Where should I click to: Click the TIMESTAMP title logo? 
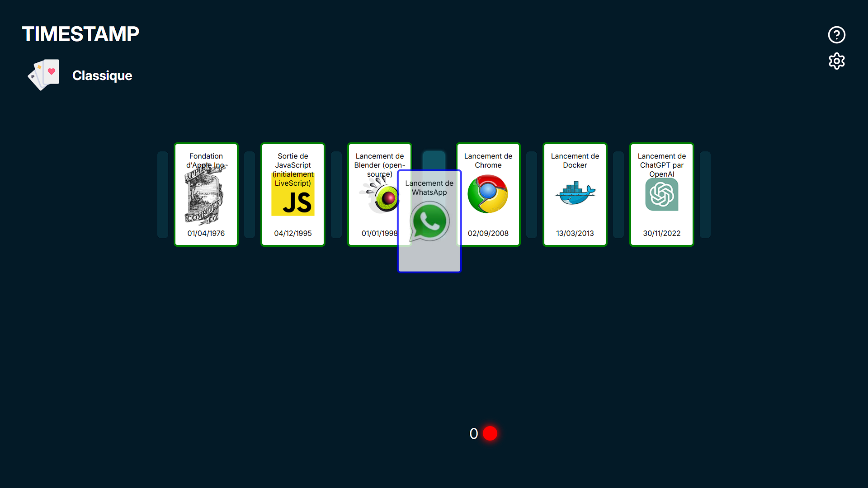coord(80,34)
